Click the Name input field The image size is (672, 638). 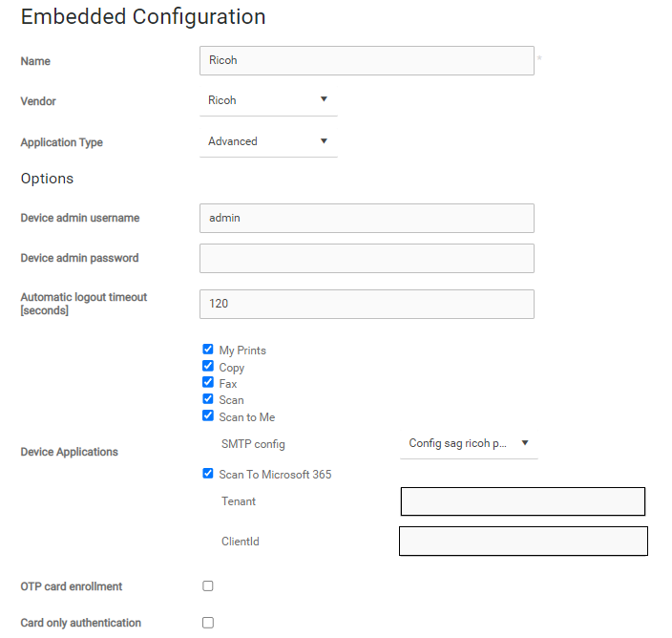tap(367, 60)
